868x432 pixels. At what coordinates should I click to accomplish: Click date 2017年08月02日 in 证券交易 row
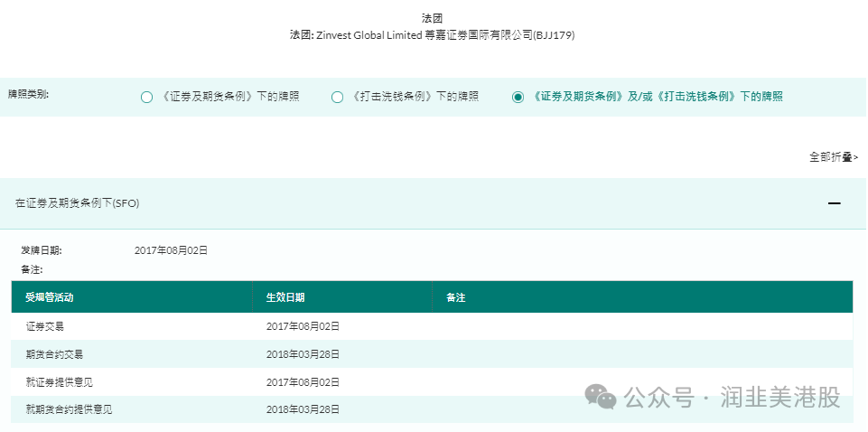[x=303, y=326]
